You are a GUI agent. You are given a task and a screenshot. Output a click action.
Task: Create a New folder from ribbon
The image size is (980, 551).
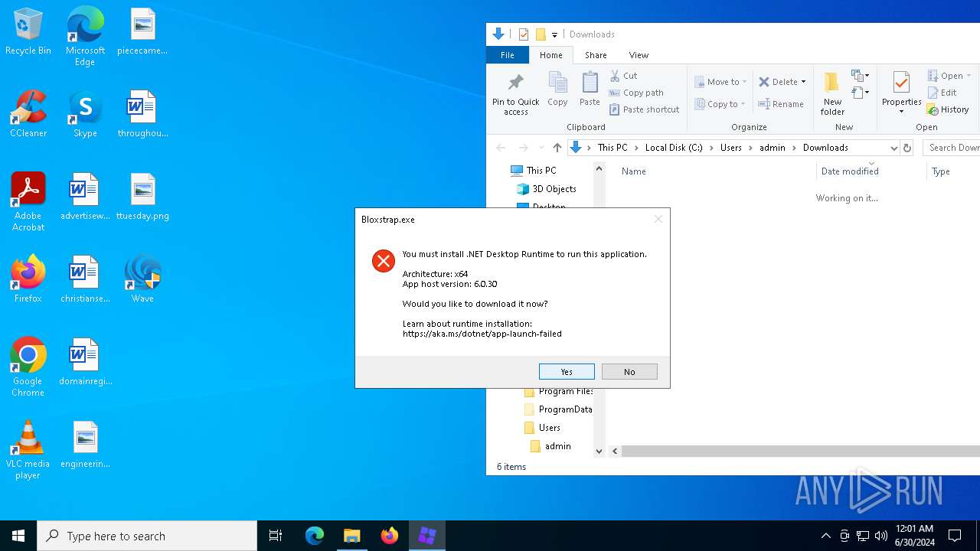click(832, 94)
